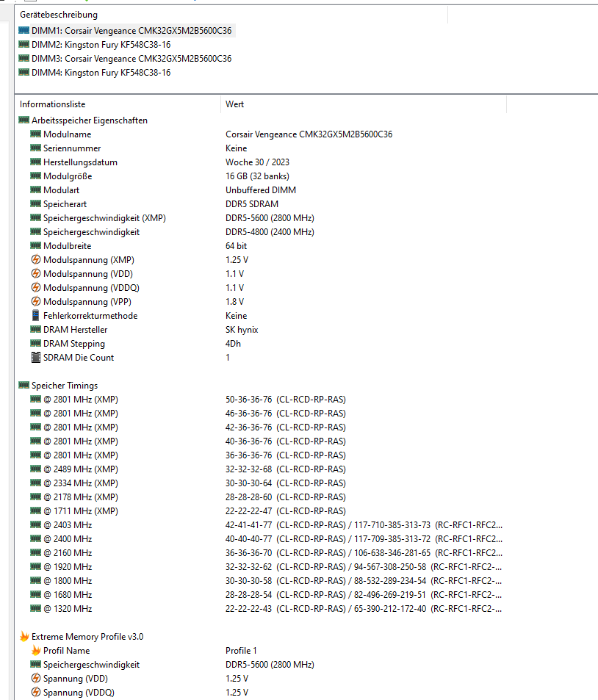The height and width of the screenshot is (700, 598).
Task: Click the Modulname value Corsair Vengeance CMK32GX5M2B5600C36
Action: pos(309,134)
